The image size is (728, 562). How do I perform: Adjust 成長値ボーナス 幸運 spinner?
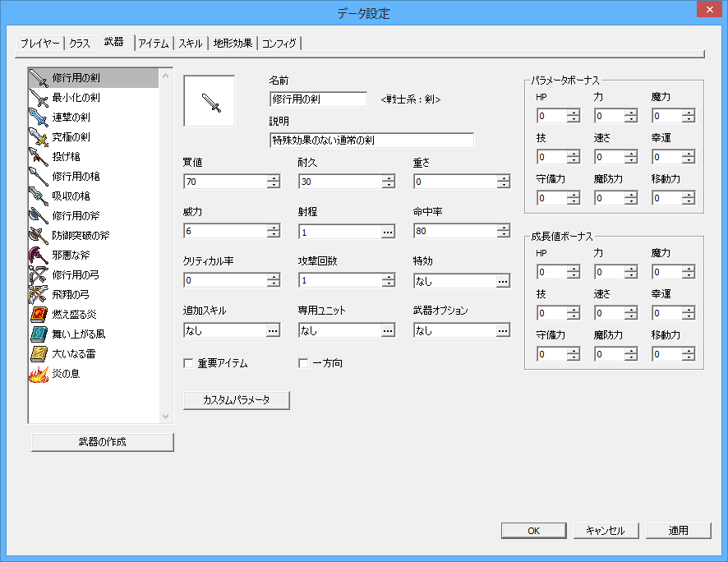[x=689, y=313]
